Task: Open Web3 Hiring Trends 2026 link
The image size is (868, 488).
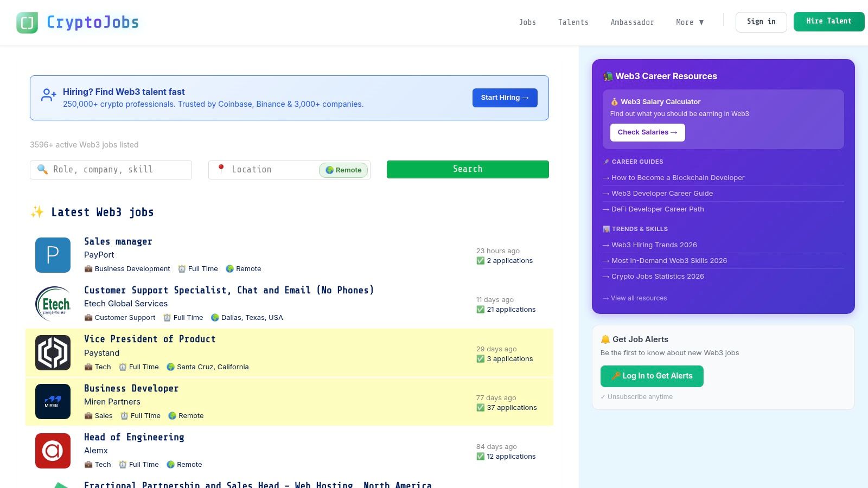Action: (x=649, y=245)
